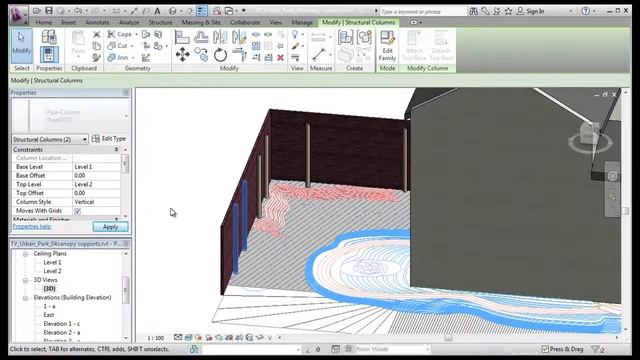
Task: Collapse Elevations (Building Elevation) node
Action: pyautogui.click(x=25, y=298)
